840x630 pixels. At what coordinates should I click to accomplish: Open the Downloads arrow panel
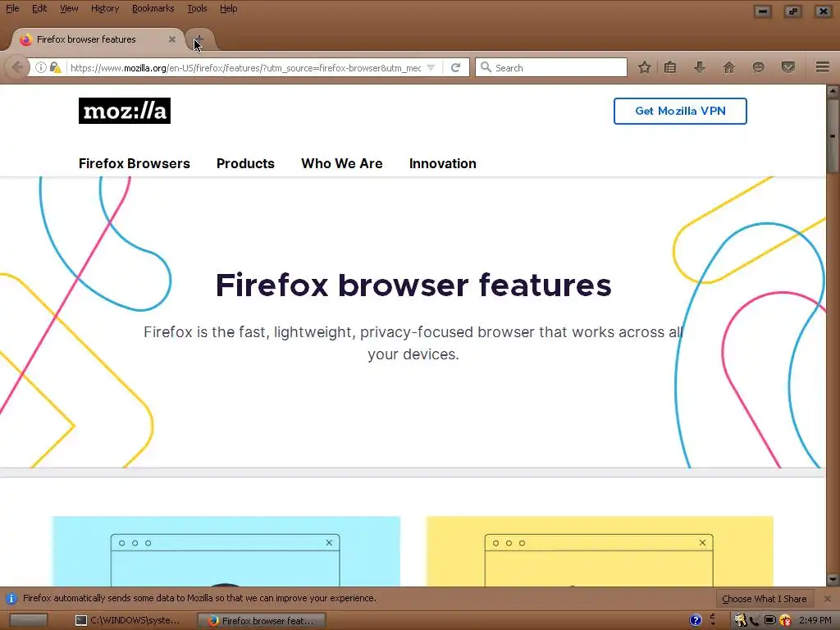click(x=700, y=67)
